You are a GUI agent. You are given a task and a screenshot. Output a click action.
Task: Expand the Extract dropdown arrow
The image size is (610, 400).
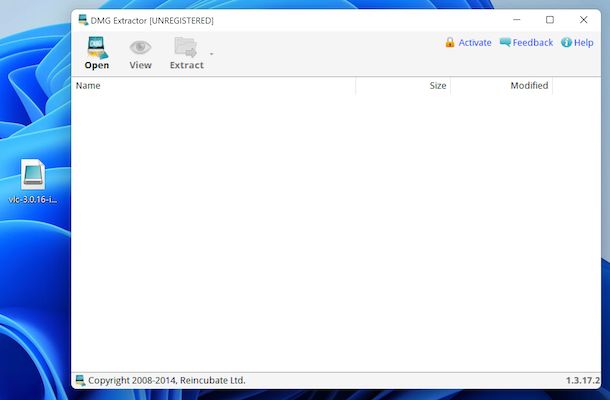[211, 54]
